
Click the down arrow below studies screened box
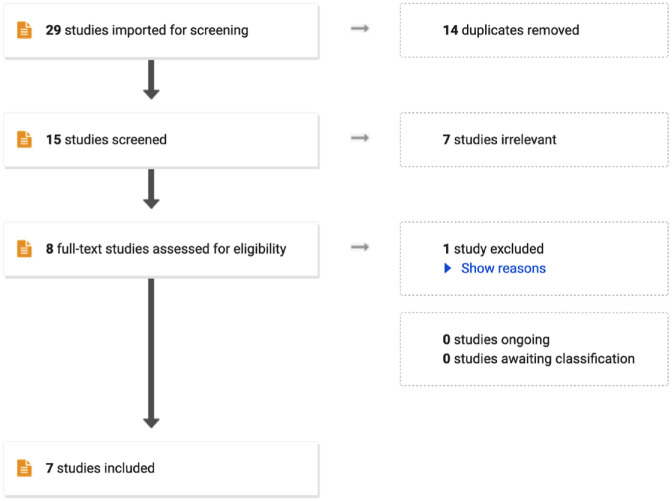151,188
